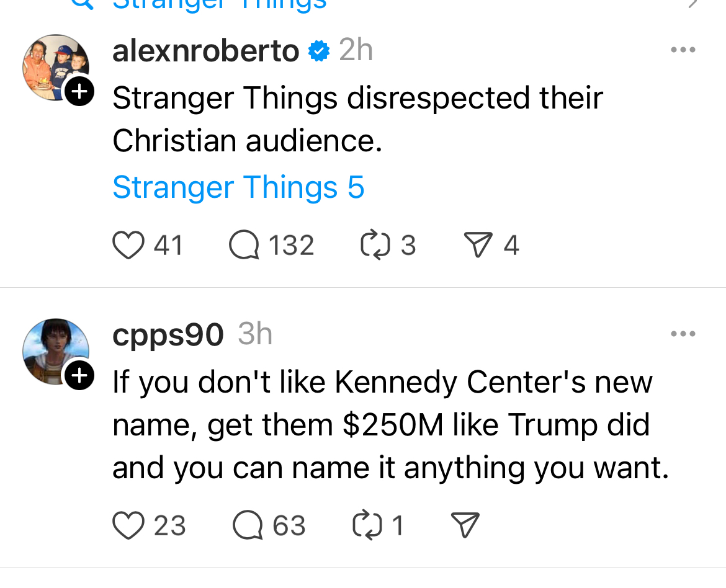The width and height of the screenshot is (726, 588).
Task: Open more options for alexnroberto's post
Action: coord(683,50)
